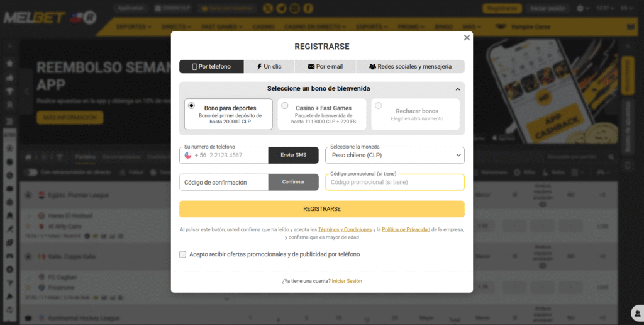
Task: Open the 'Application' header button
Action: tap(131, 8)
